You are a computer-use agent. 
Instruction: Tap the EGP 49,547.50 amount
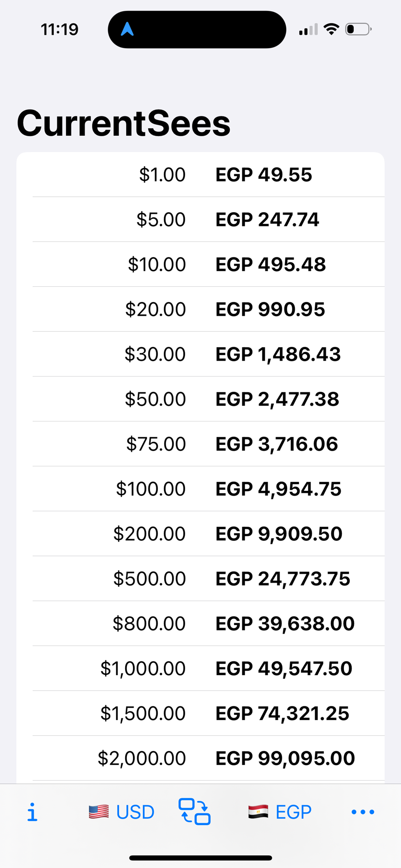[284, 669]
